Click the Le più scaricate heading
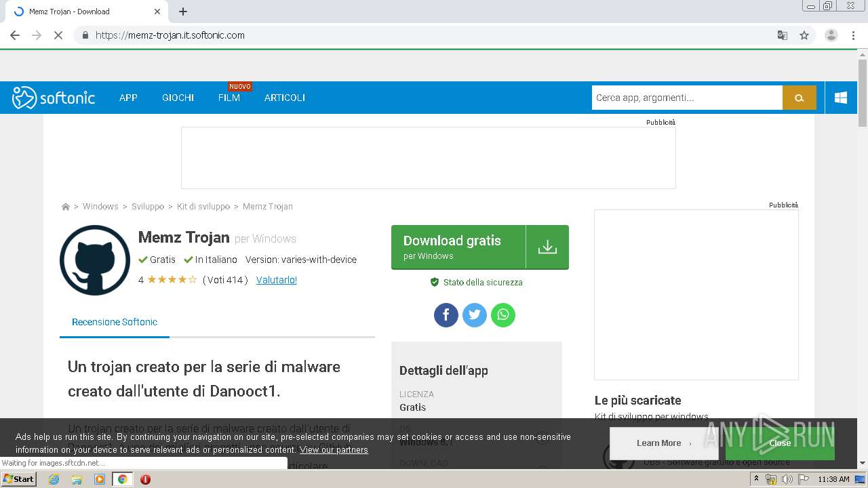Image resolution: width=868 pixels, height=488 pixels. (637, 401)
